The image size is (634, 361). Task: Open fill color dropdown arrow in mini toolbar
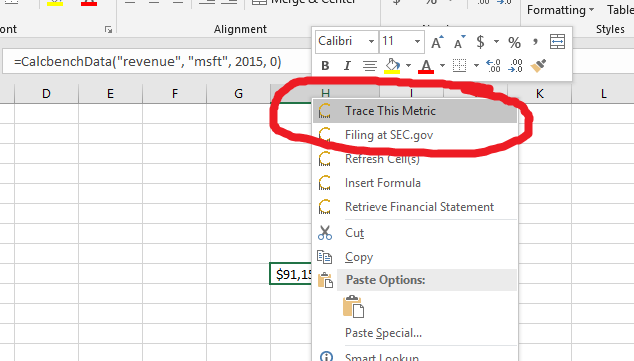(x=408, y=66)
